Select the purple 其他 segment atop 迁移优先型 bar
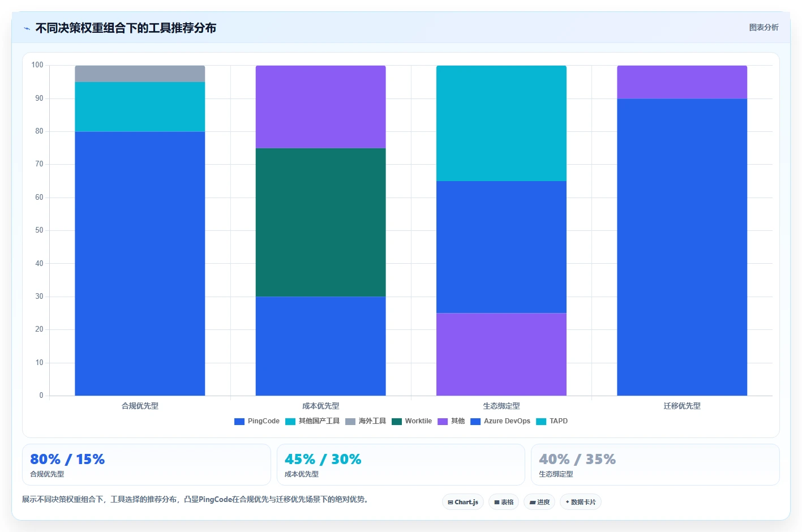Screen dimensions: 802x532 682,82
